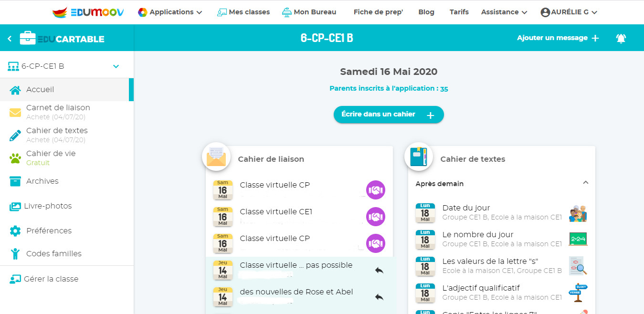Image resolution: width=644 pixels, height=314 pixels.
Task: Open the L'adjectif qualificatif homework entry
Action: pyautogui.click(x=481, y=288)
